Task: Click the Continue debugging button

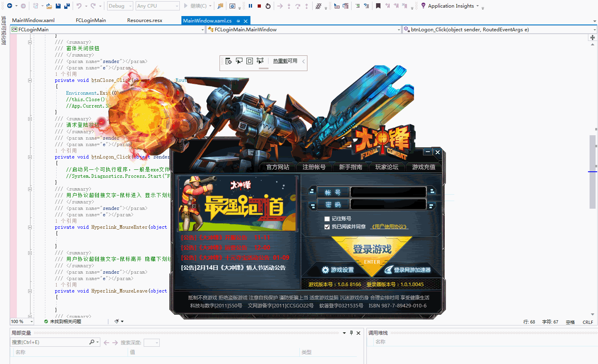Action: pos(195,6)
